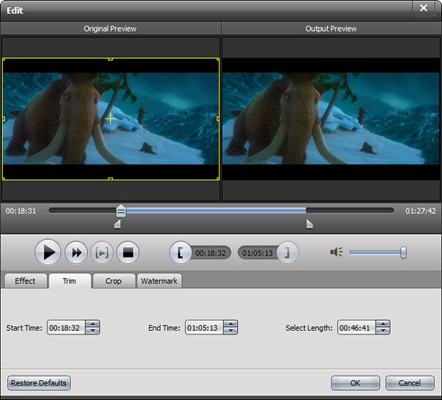The image size is (442, 400).
Task: Click the left-middle crop handle
Action: 4,119
